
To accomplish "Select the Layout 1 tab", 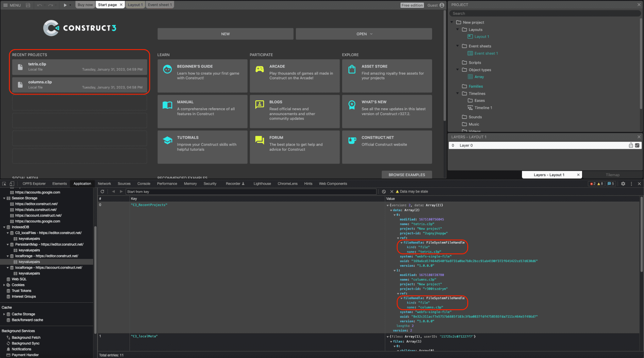I will point(134,4).
